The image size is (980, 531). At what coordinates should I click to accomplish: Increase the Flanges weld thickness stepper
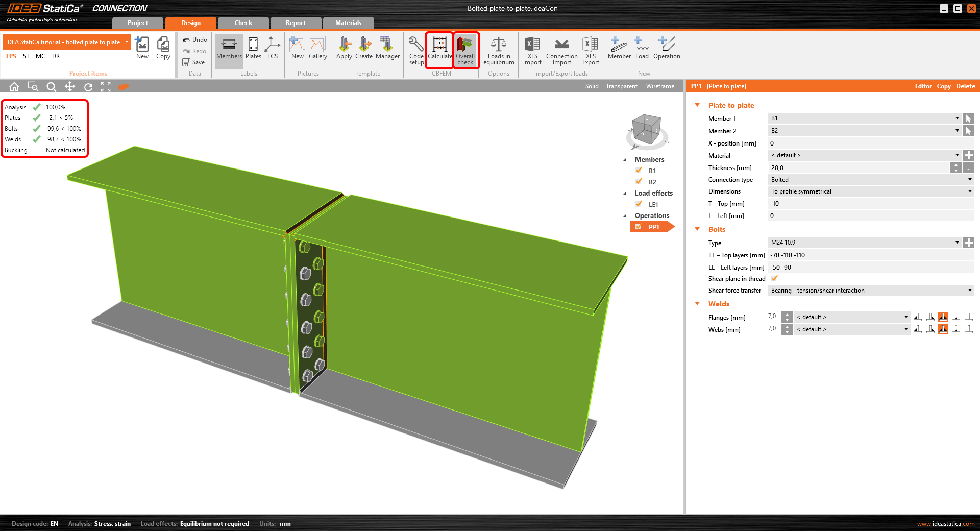(787, 314)
